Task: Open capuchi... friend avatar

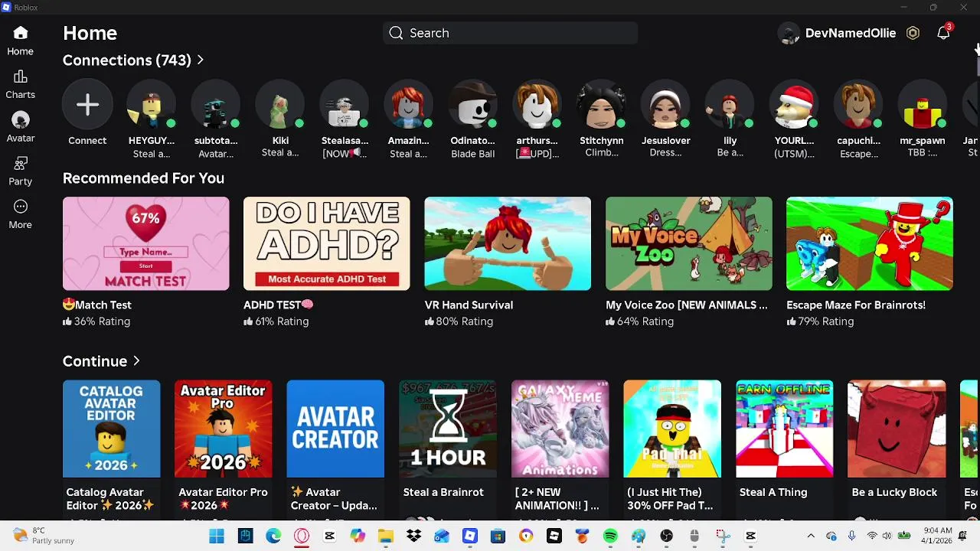Action: pos(859,105)
